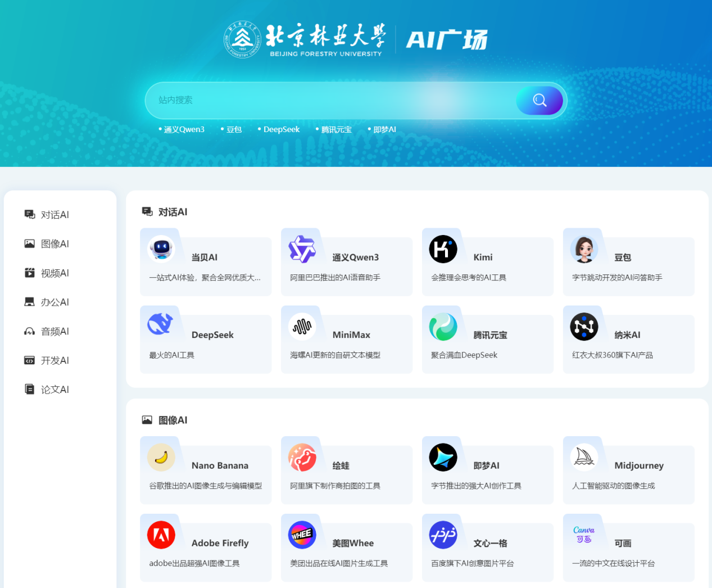Click the Nano Banana card title

[x=220, y=466]
